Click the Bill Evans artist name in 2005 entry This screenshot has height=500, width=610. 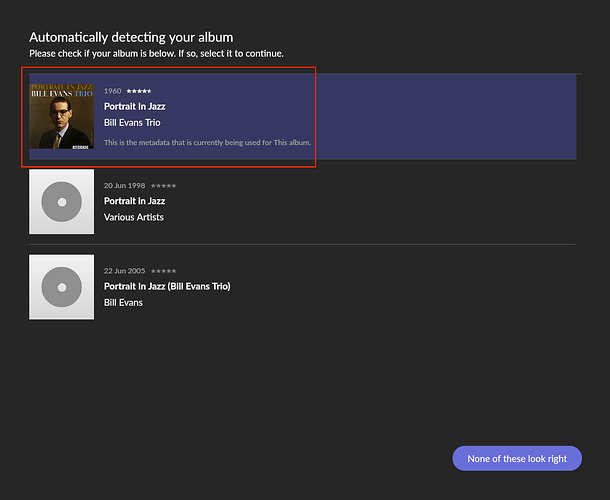[x=123, y=302]
